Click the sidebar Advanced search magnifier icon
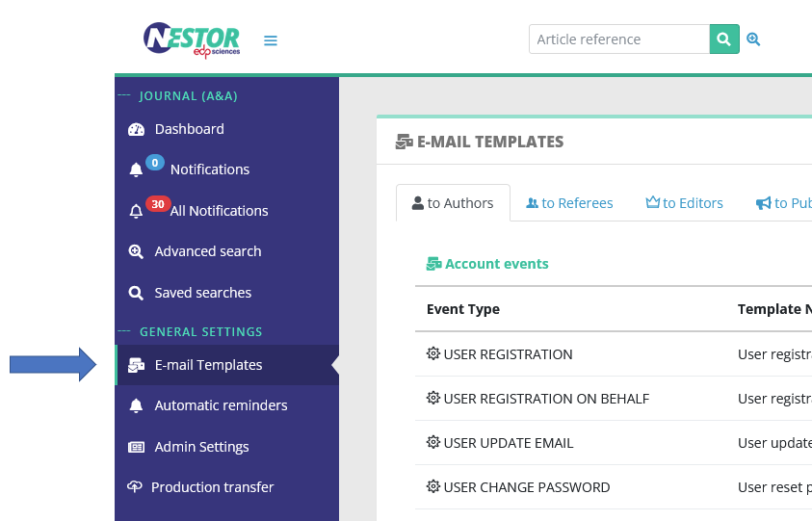 tap(136, 251)
